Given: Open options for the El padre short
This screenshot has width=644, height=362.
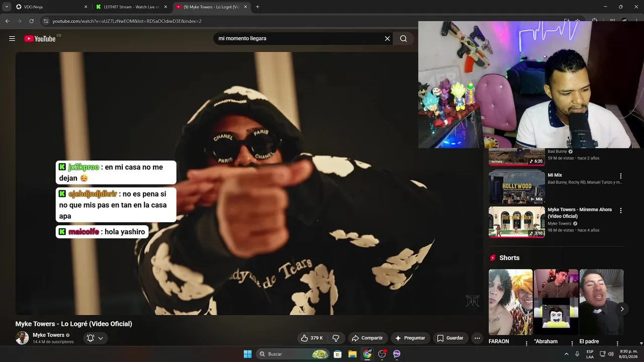Looking at the screenshot, I should [x=617, y=343].
